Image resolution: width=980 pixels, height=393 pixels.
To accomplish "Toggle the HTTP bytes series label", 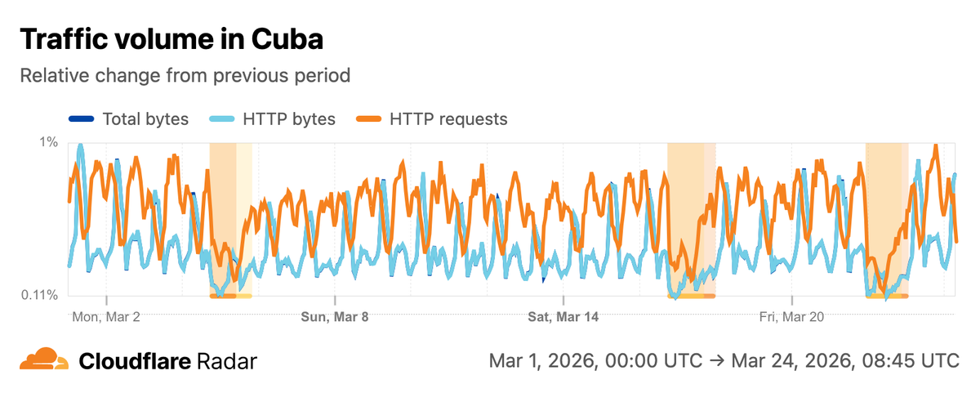I will click(288, 119).
